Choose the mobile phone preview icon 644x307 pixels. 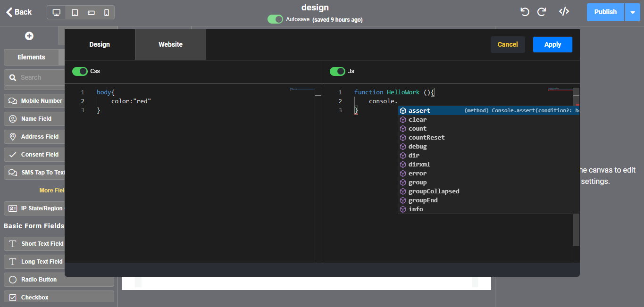tap(107, 12)
